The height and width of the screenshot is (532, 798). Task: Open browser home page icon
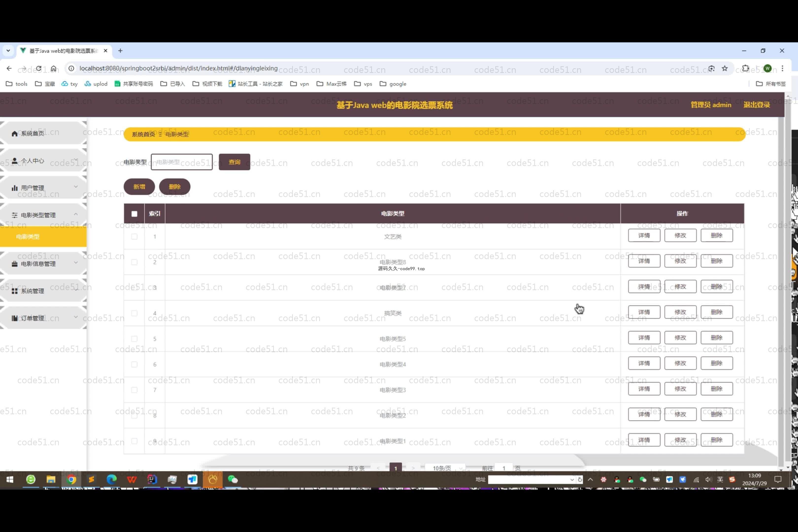54,68
